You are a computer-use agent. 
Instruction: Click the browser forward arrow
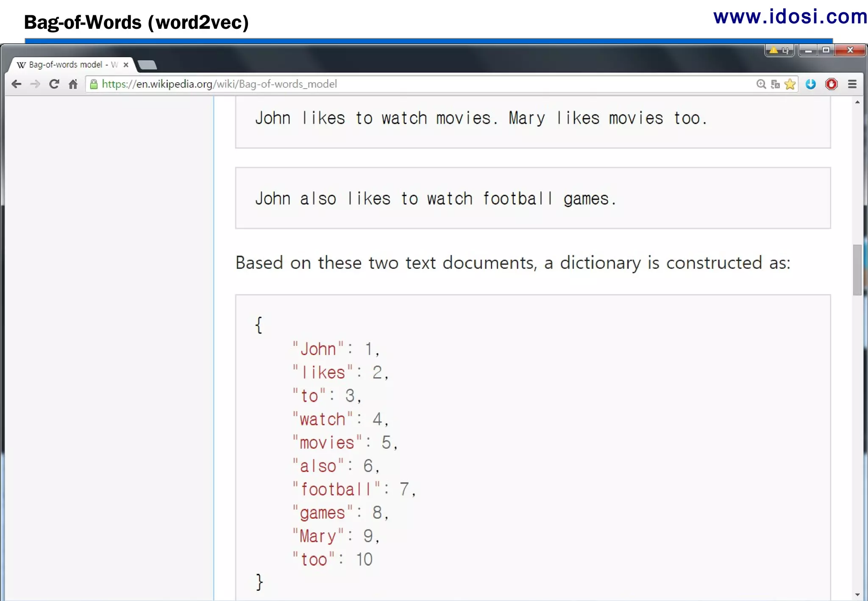pyautogui.click(x=35, y=84)
